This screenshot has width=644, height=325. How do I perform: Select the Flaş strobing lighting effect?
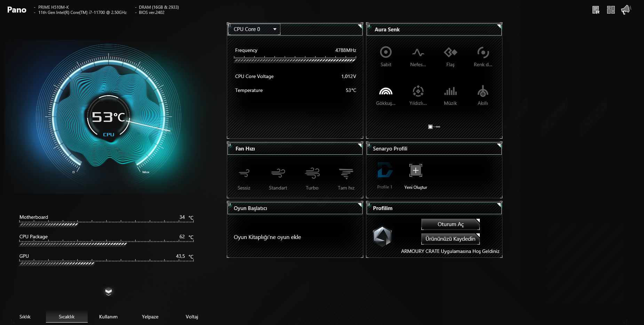450,56
